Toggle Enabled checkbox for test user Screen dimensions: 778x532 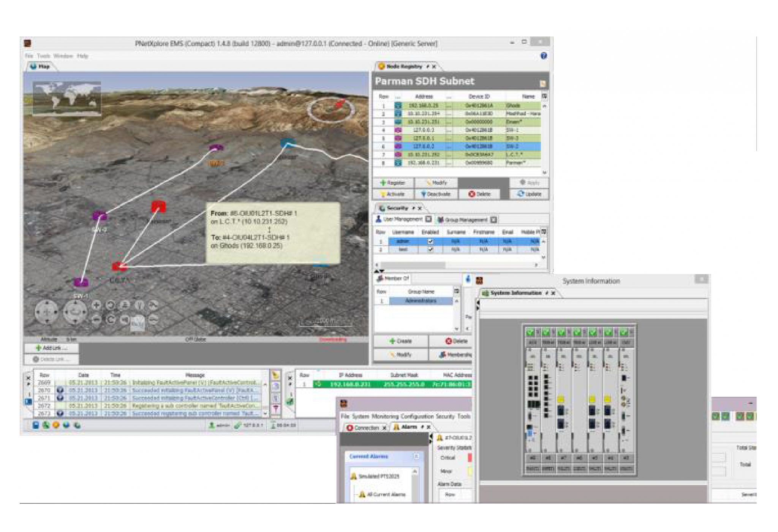click(430, 250)
